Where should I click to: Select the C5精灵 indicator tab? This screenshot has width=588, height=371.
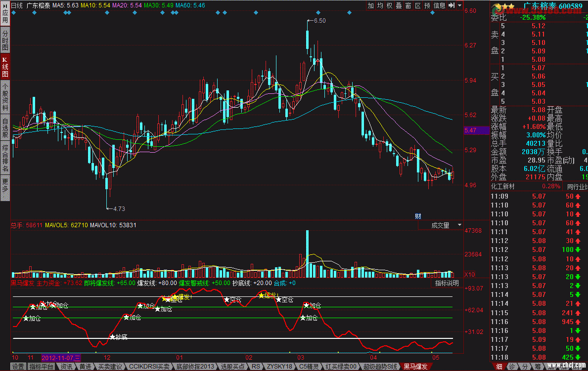coord(309,367)
